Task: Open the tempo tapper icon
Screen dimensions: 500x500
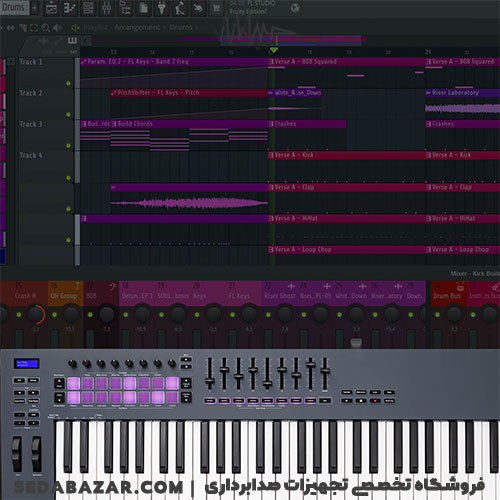Action: coord(180,8)
